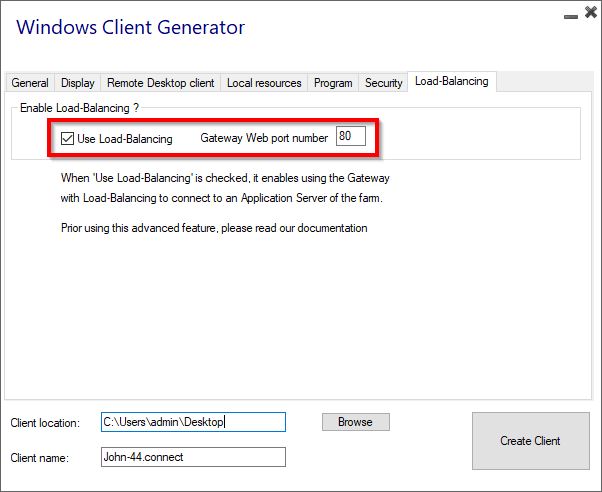Select the Remote Desktop client tab

click(x=160, y=83)
